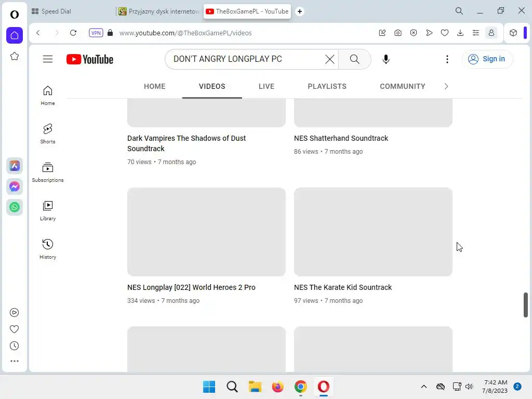Open the sidebar three-dots setup
Screen dimensions: 532x399
tap(14, 361)
